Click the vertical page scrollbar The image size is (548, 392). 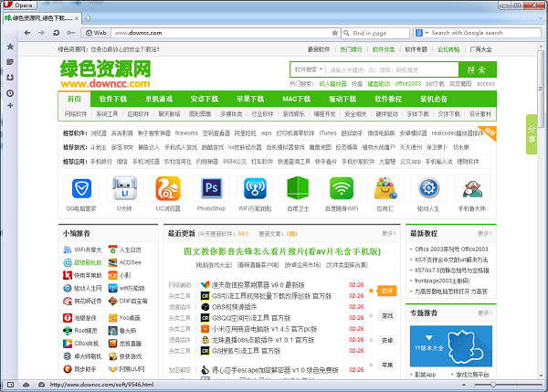click(x=541, y=89)
